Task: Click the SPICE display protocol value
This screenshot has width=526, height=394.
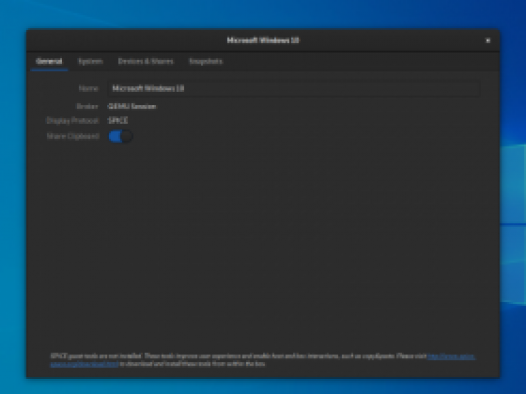Action: (118, 121)
